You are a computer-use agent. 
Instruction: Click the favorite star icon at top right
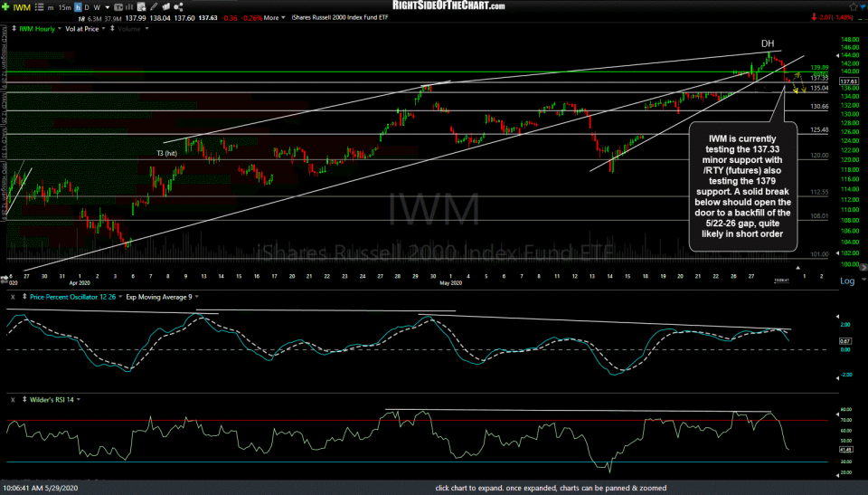click(x=853, y=6)
